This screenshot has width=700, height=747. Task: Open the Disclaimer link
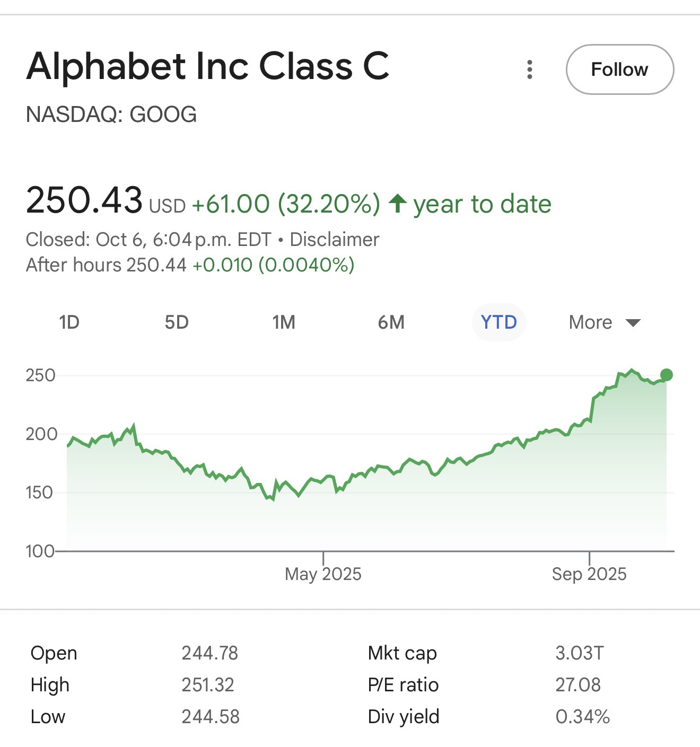tap(335, 240)
